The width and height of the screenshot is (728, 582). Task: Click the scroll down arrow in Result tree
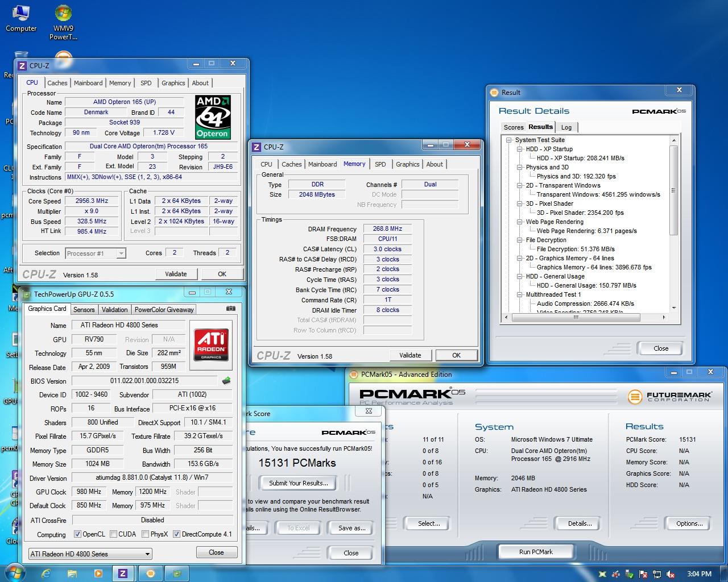pyautogui.click(x=674, y=308)
